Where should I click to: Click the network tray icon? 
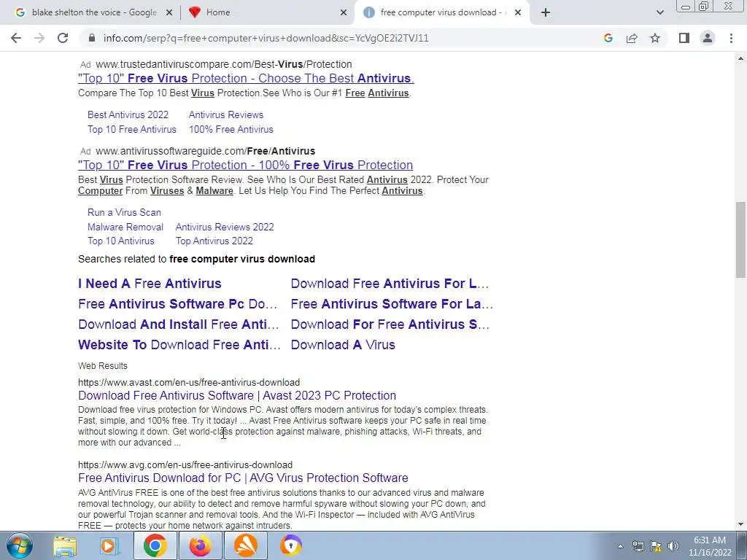[638, 546]
